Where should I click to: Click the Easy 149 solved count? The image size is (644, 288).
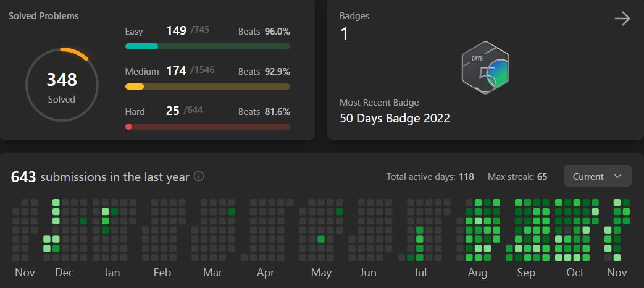pos(176,30)
